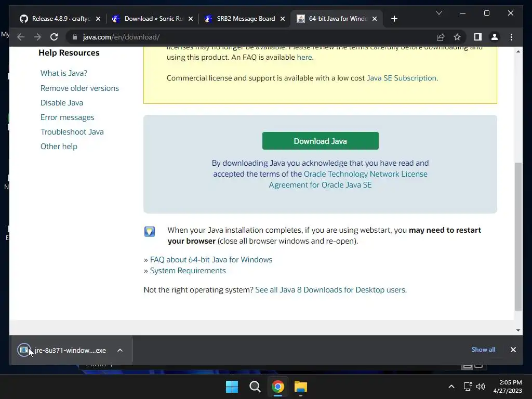
Task: Open 'Other help' link
Action: (x=59, y=146)
